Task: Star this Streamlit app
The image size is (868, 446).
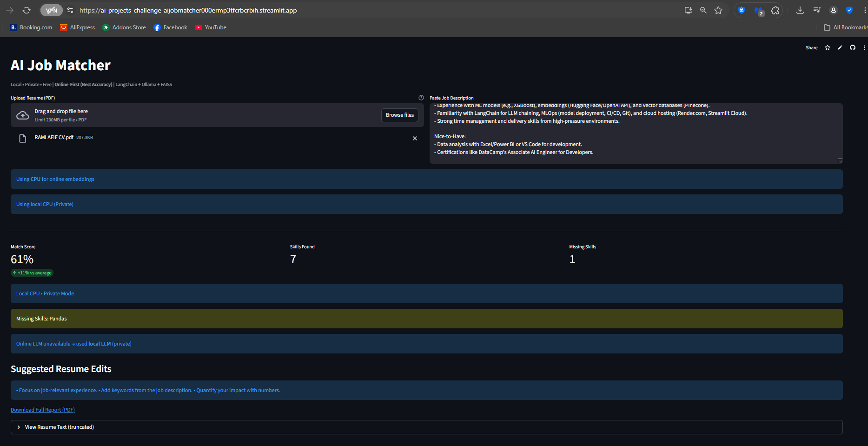Action: coord(828,48)
